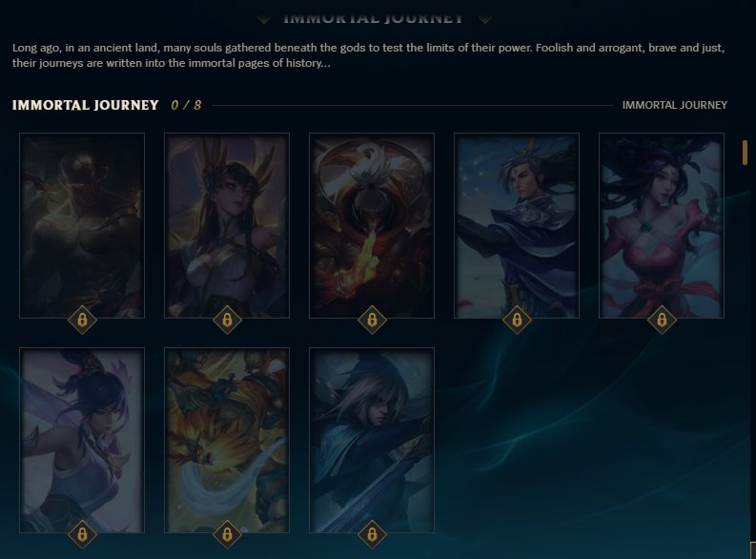This screenshot has width=756, height=559.
Task: Click the Immortal Journey title at top
Action: point(374,18)
